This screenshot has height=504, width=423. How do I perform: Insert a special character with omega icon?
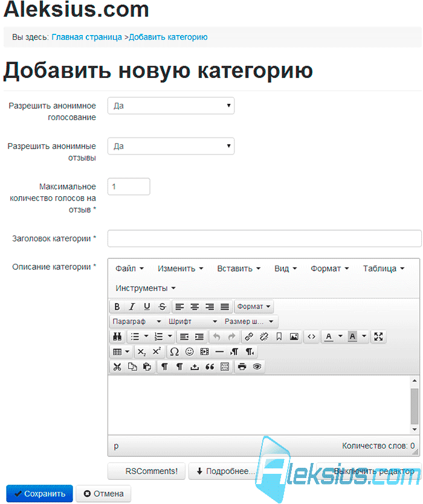point(174,352)
